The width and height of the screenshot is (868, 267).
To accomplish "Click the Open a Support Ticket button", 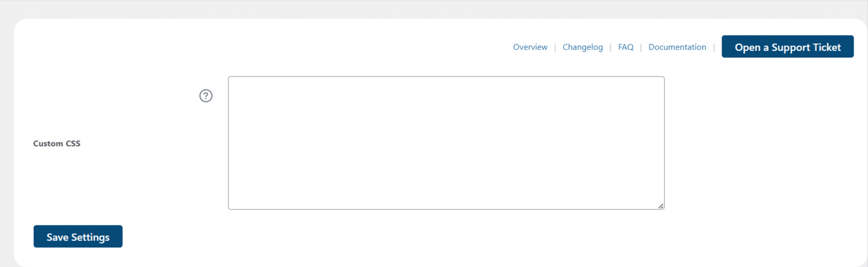I will click(787, 47).
